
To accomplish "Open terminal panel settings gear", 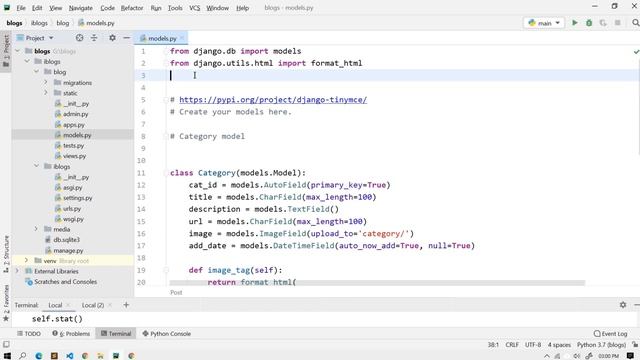I will pos(623,305).
